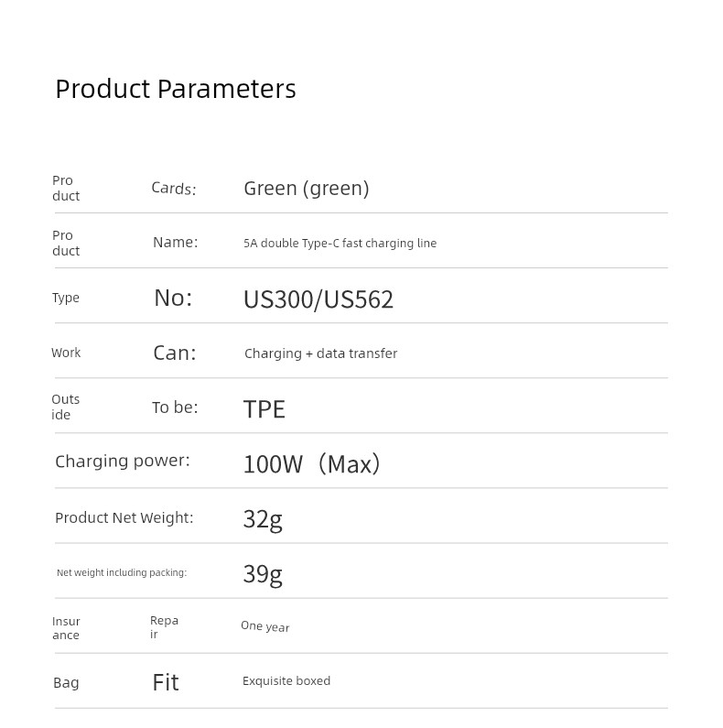
Task: Click the Exquisite boxed text
Action: (x=286, y=681)
